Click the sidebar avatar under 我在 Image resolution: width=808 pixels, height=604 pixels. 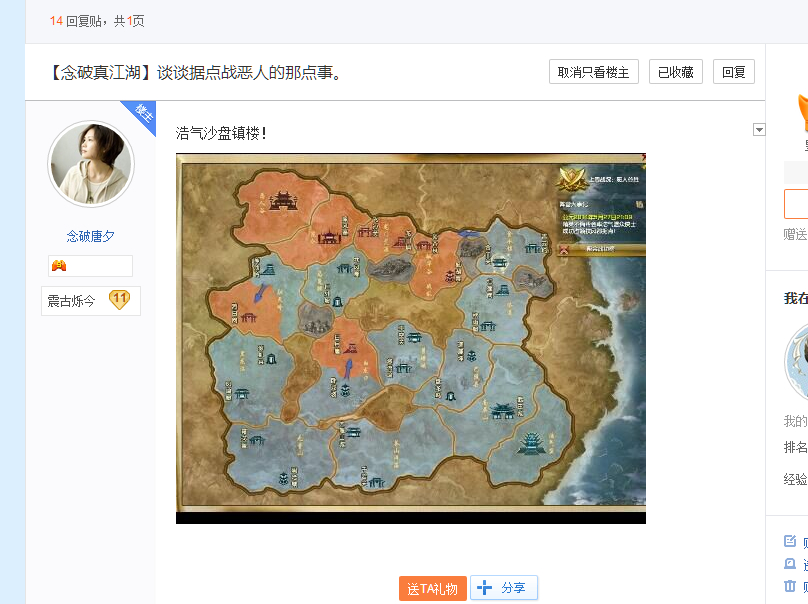click(x=796, y=362)
